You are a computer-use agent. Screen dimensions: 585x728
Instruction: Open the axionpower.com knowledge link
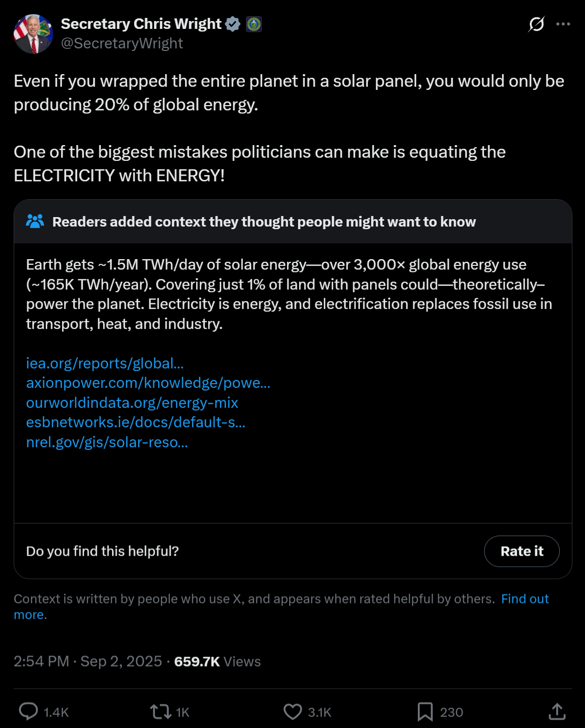148,383
